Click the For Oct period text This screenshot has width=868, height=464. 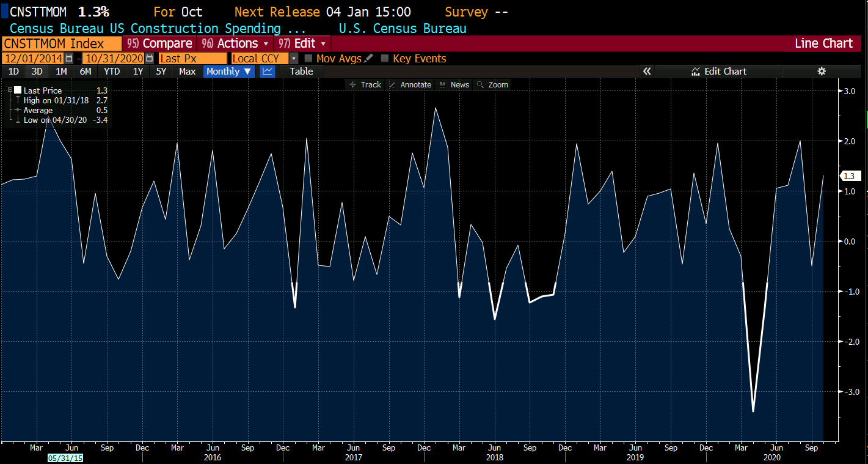click(x=178, y=12)
